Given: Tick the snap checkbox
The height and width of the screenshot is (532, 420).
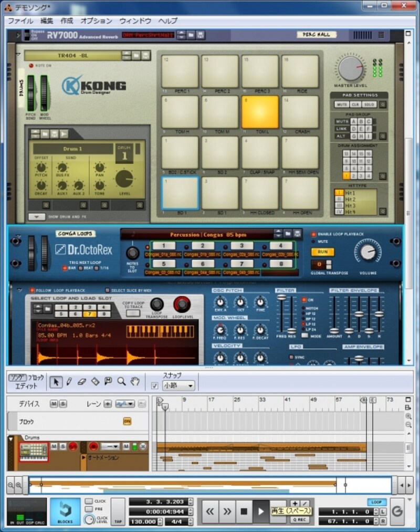Looking at the screenshot, I should (154, 386).
